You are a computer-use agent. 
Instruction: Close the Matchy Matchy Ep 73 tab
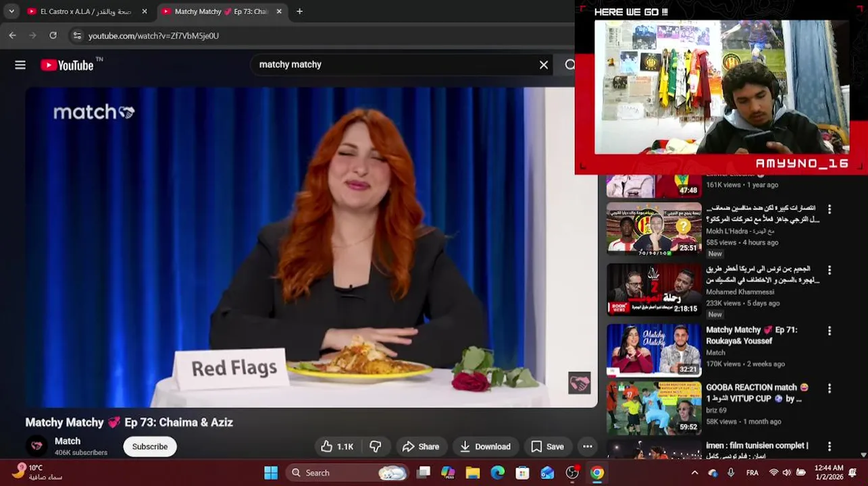pyautogui.click(x=279, y=11)
